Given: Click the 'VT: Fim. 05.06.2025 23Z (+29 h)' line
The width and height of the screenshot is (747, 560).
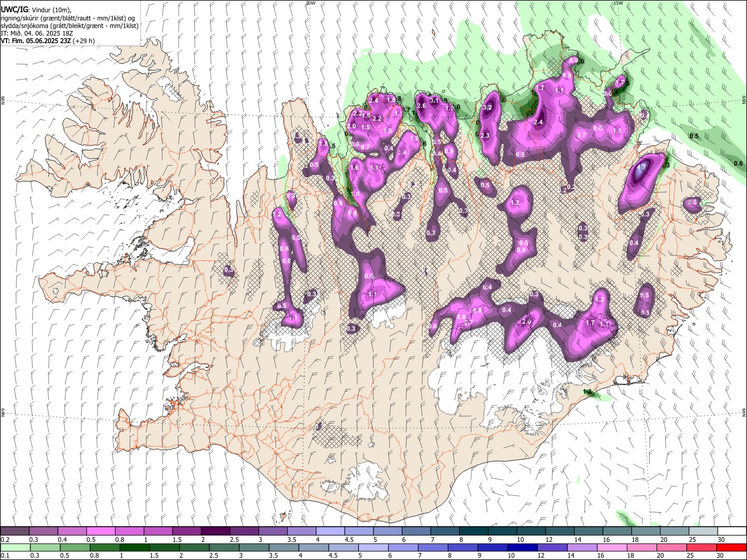Looking at the screenshot, I should (48, 41).
